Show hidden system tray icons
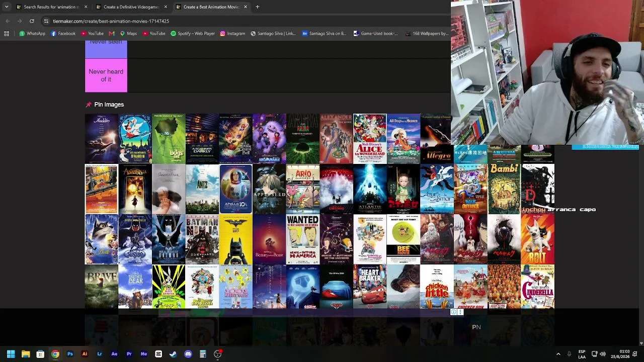 (558, 354)
